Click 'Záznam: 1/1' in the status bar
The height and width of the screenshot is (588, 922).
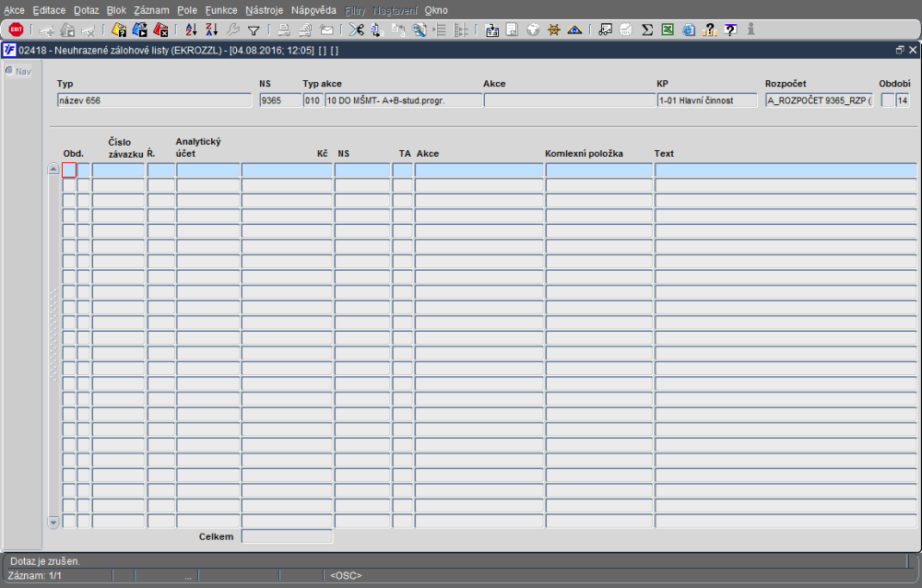click(35, 576)
